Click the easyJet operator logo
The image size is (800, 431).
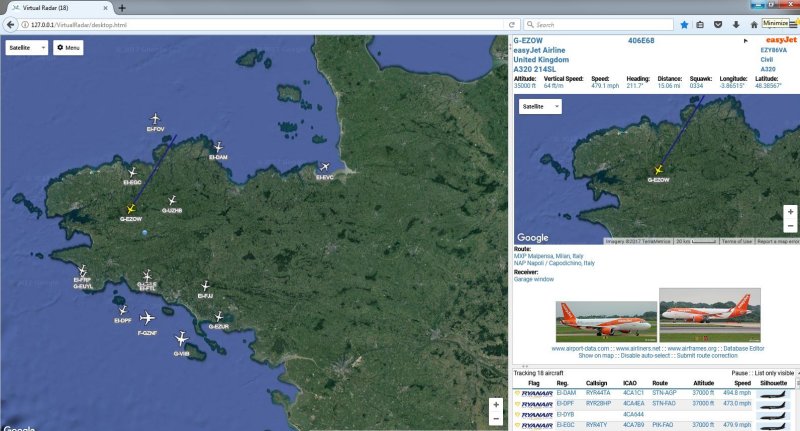(x=781, y=40)
